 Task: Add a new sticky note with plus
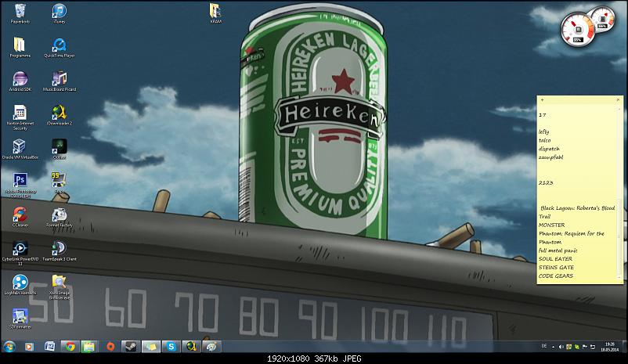coord(542,99)
